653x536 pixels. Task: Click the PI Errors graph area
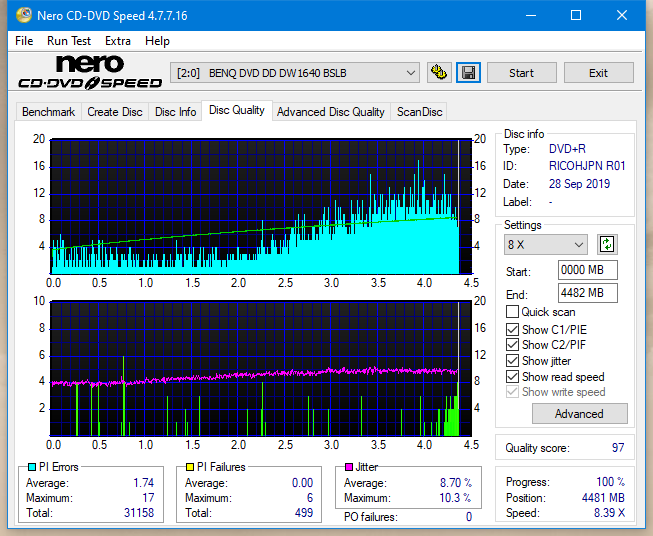click(261, 207)
